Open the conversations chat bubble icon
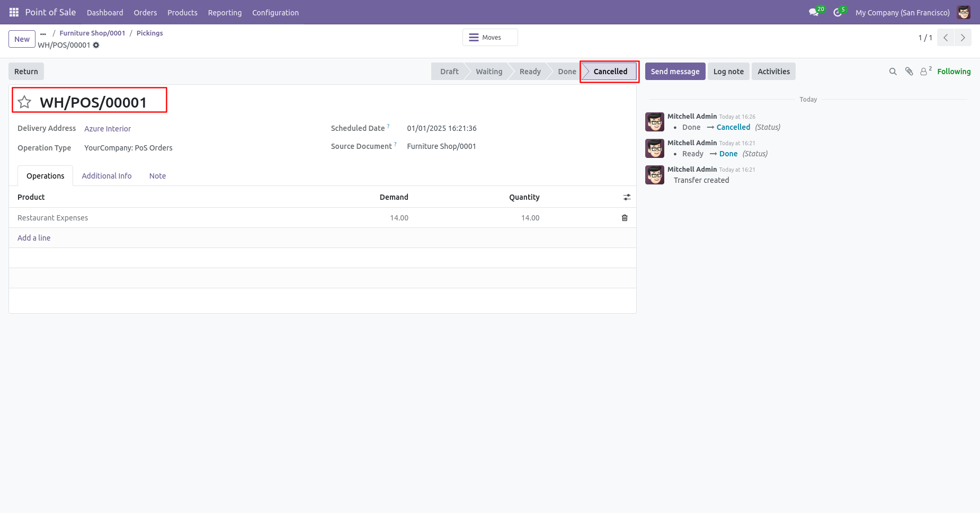 point(814,12)
